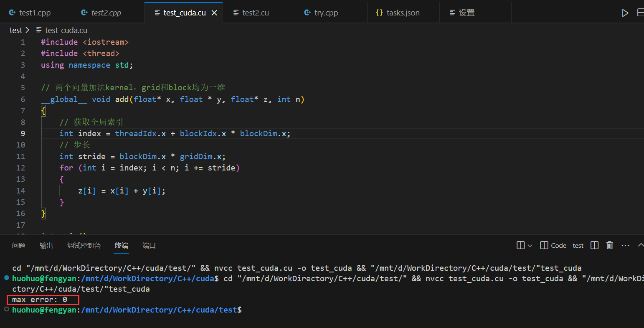
Task: Switch to the test2.cu editor tab
Action: 255,13
